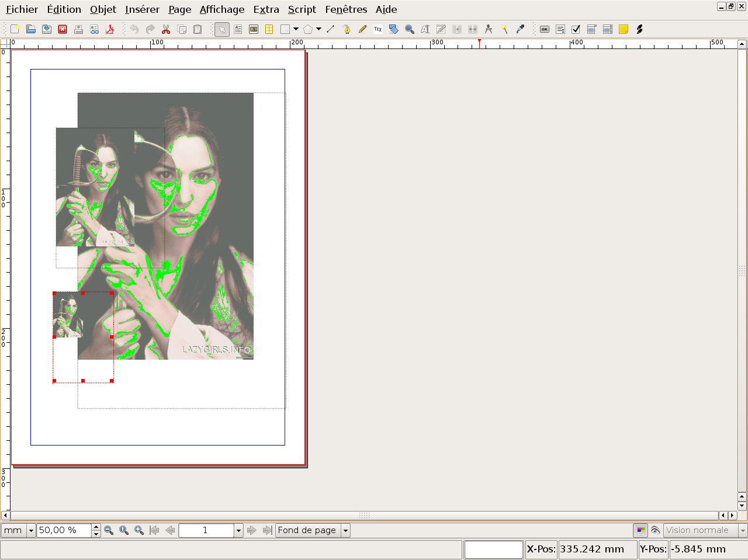The height and width of the screenshot is (560, 748).
Task: Toggle the preview mode eye icon
Action: (x=656, y=530)
